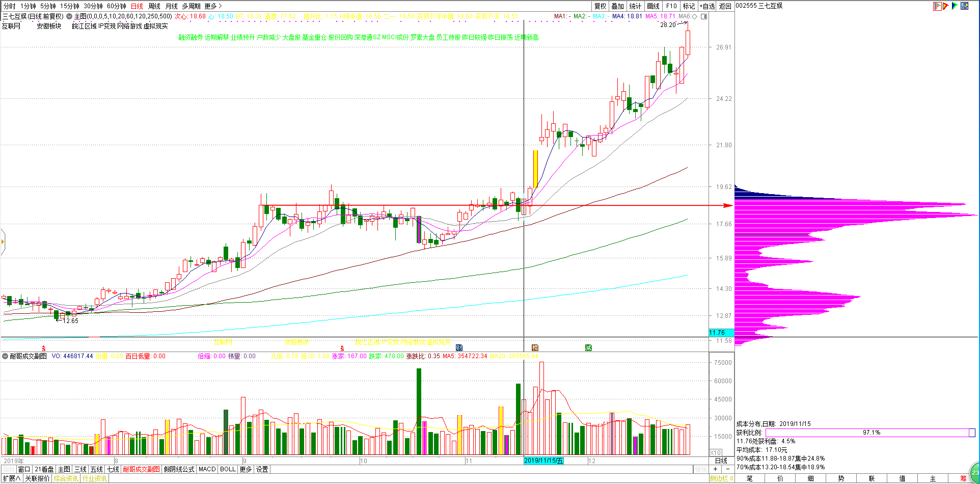The width and height of the screenshot is (980, 484).
Task: Open 行业资讯 industry news tab
Action: (95, 478)
